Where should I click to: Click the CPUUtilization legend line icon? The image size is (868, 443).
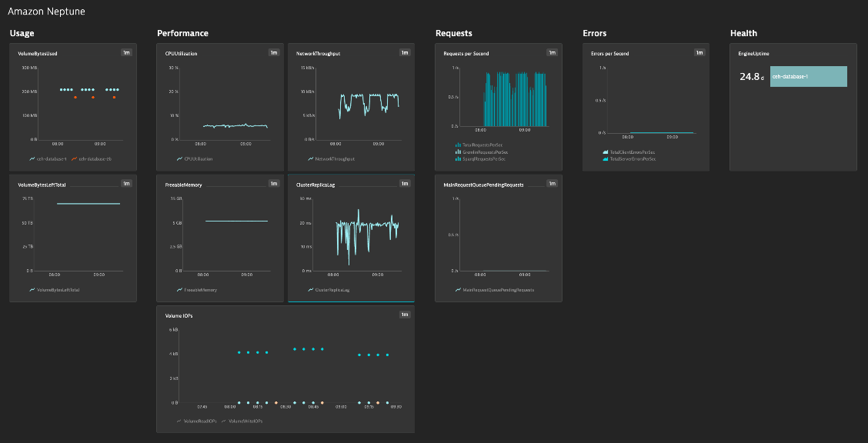[179, 158]
